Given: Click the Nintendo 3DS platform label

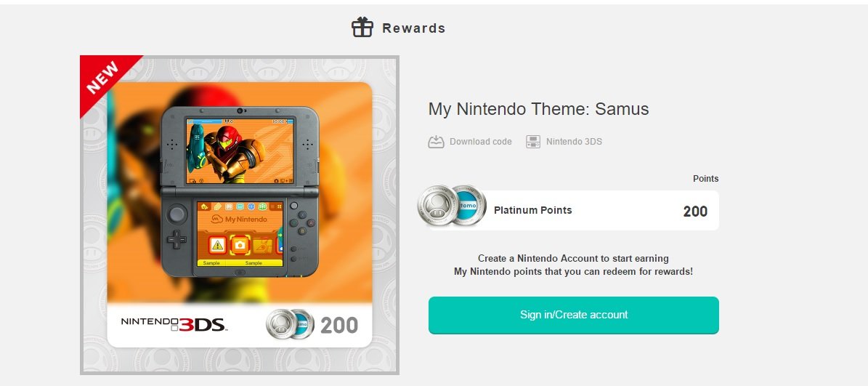Looking at the screenshot, I should (574, 142).
